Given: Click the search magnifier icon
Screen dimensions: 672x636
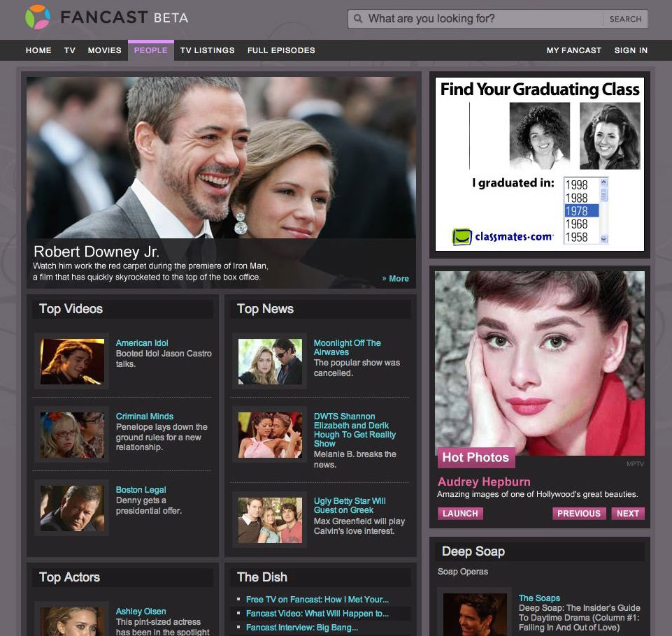Looking at the screenshot, I should [358, 18].
